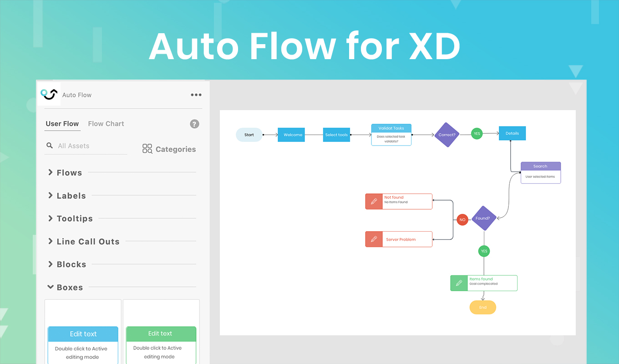Switch to the User Flow tab

coord(62,124)
